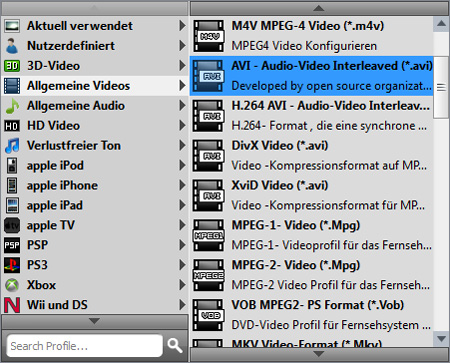Expand the apple iPhone submenu arrow
The image size is (450, 363).
click(182, 185)
